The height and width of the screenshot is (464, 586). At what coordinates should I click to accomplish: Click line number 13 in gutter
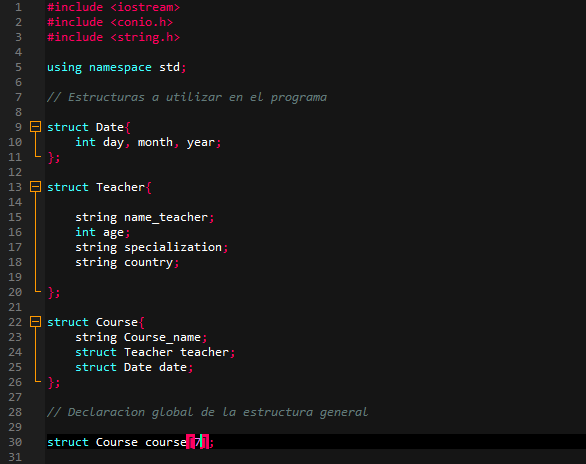point(15,187)
